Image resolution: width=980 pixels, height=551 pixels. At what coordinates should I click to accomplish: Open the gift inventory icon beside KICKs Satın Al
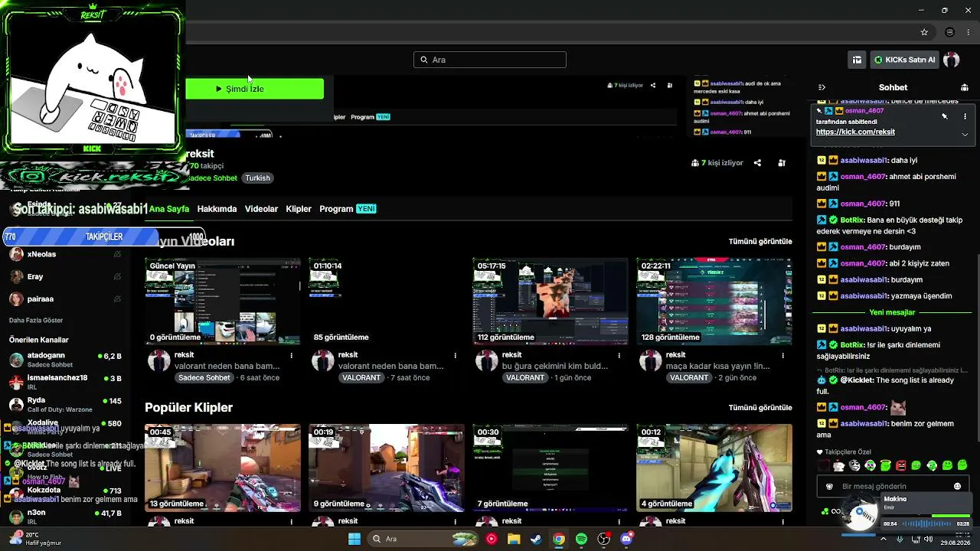click(x=857, y=60)
